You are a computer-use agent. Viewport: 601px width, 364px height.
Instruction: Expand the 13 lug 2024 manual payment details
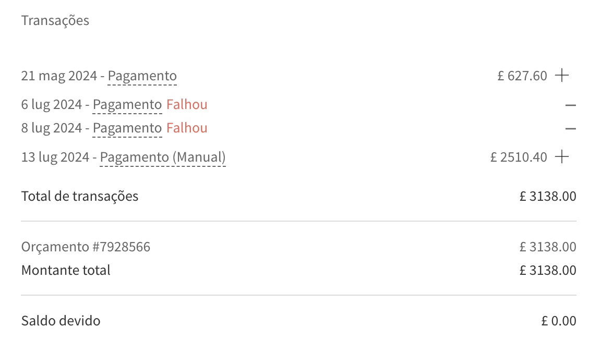tap(562, 156)
